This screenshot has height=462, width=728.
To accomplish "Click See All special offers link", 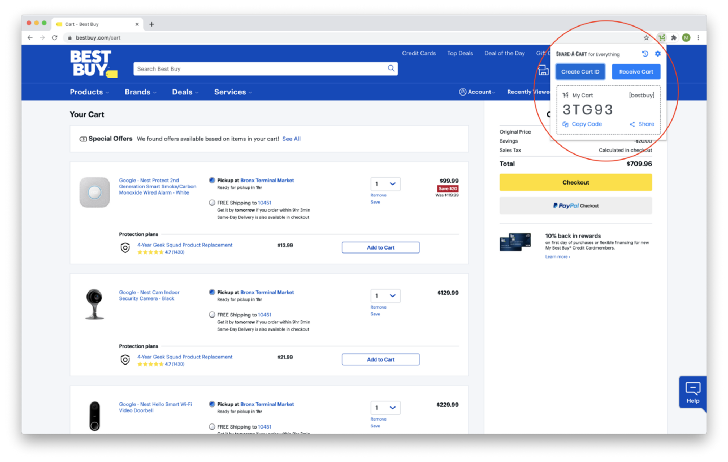I will coord(292,139).
